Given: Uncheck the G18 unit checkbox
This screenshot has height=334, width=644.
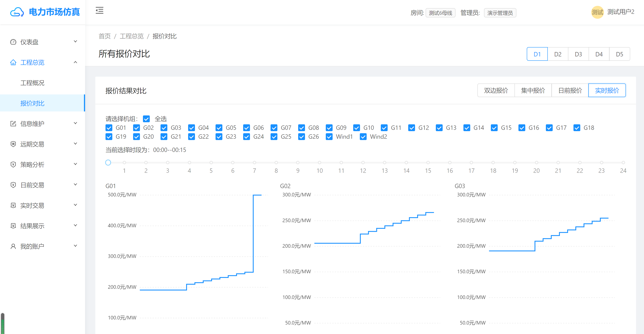Looking at the screenshot, I should [577, 128].
